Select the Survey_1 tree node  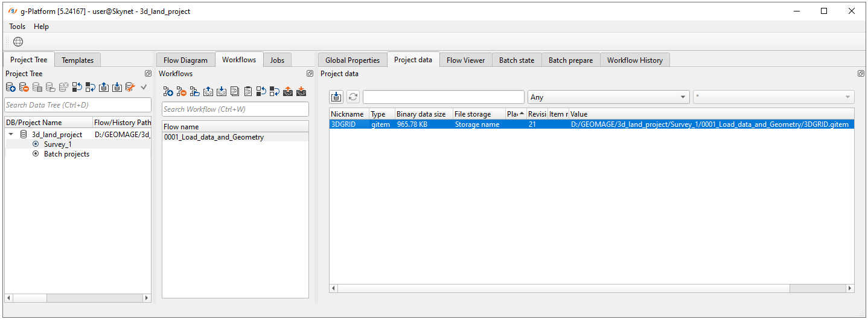pos(57,144)
